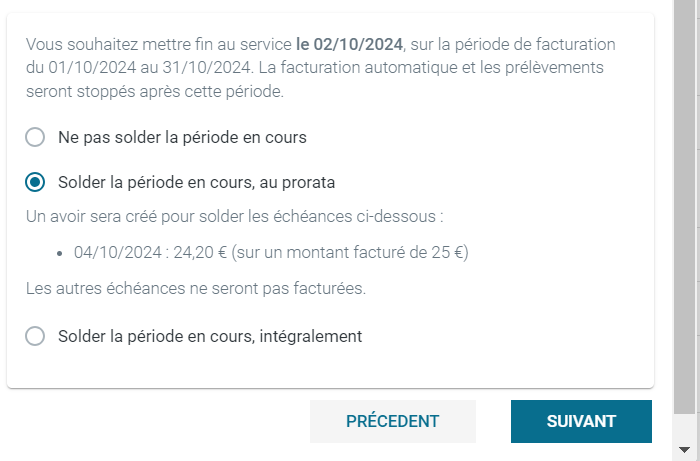The width and height of the screenshot is (700, 461).
Task: Click the text 'seront stoppés après cette période.'
Action: tap(155, 91)
